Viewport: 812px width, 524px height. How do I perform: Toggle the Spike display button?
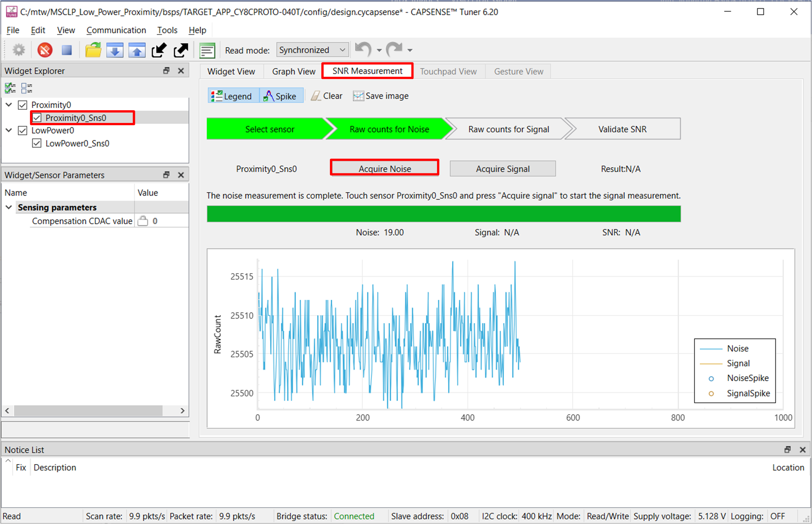[281, 96]
